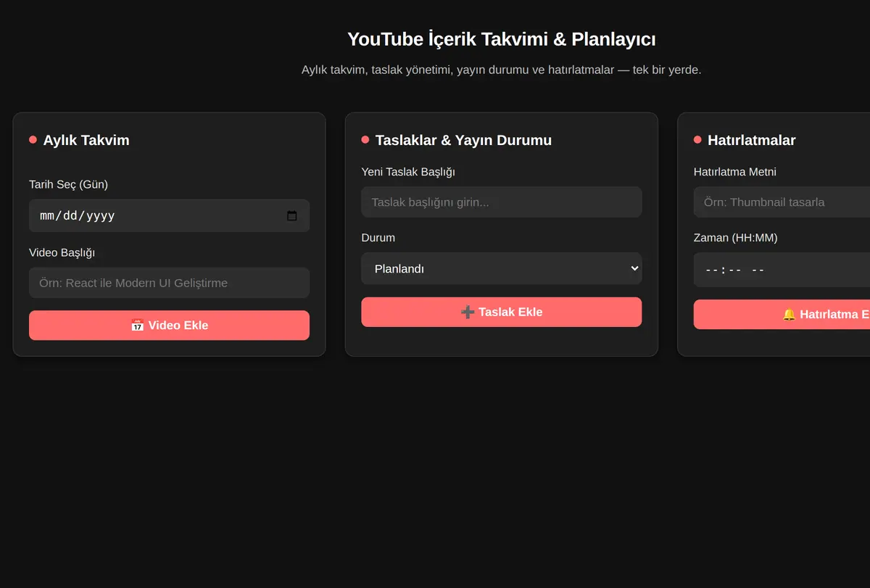
Task: Click the Zaman (HH:MM) time field
Action: click(x=782, y=270)
